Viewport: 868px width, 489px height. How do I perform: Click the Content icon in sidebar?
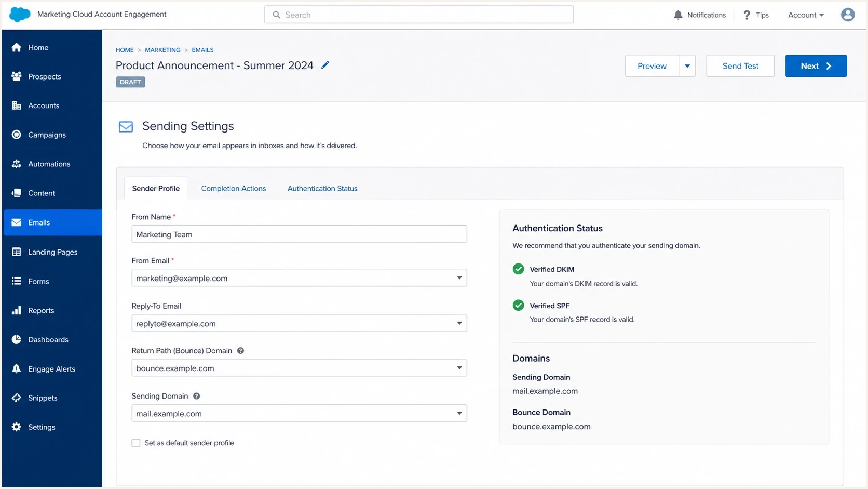tap(17, 193)
